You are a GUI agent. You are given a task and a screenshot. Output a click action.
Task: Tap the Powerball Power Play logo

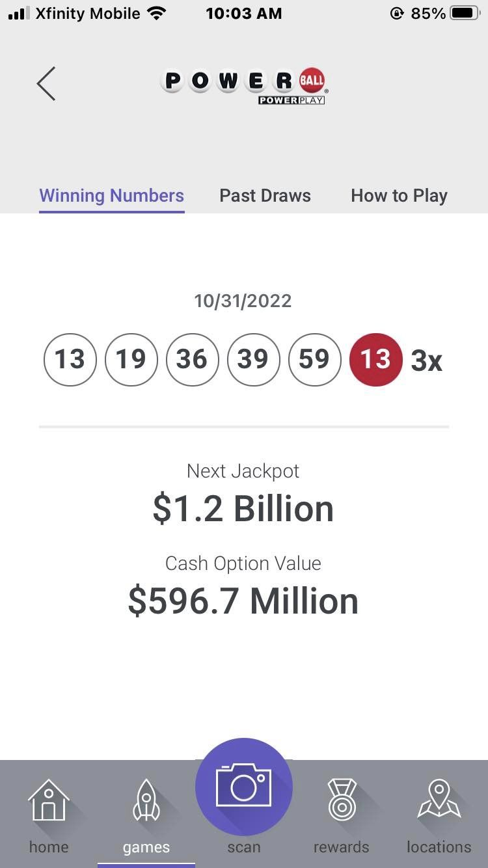(x=244, y=85)
